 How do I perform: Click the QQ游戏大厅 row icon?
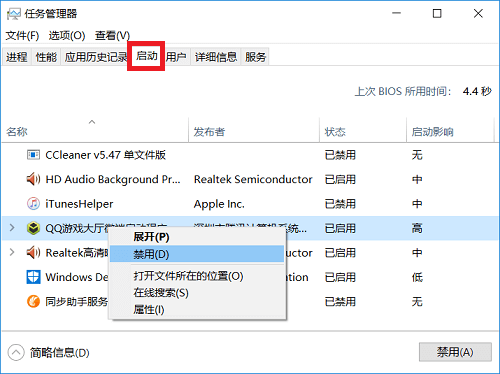[x=33, y=228]
